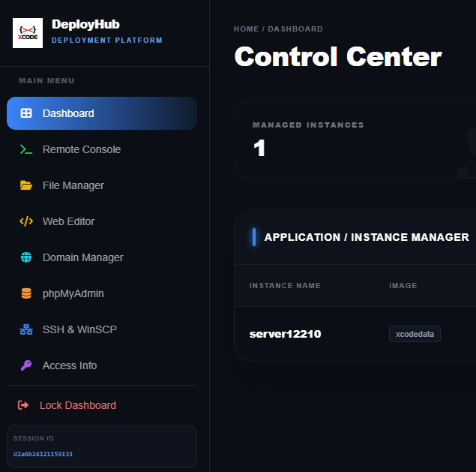This screenshot has width=476, height=472.
Task: Click the Access Info key icon
Action: [26, 365]
